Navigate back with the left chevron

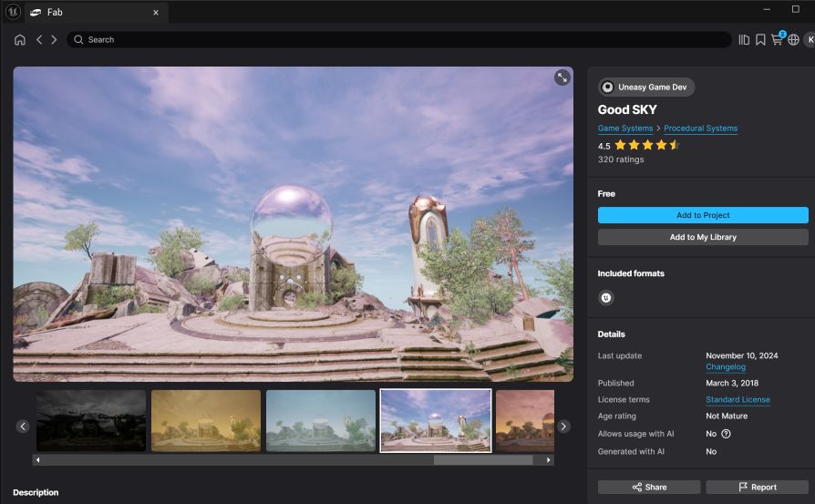[x=39, y=40]
